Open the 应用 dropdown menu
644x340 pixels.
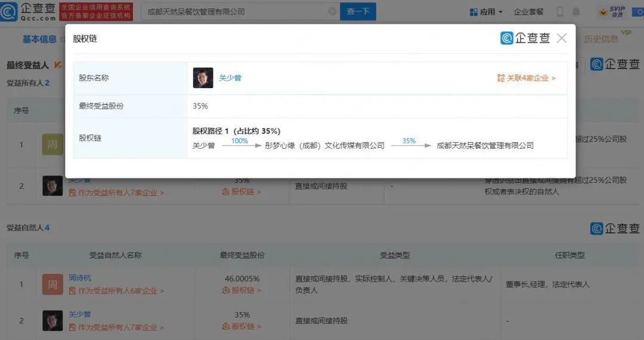pyautogui.click(x=487, y=12)
